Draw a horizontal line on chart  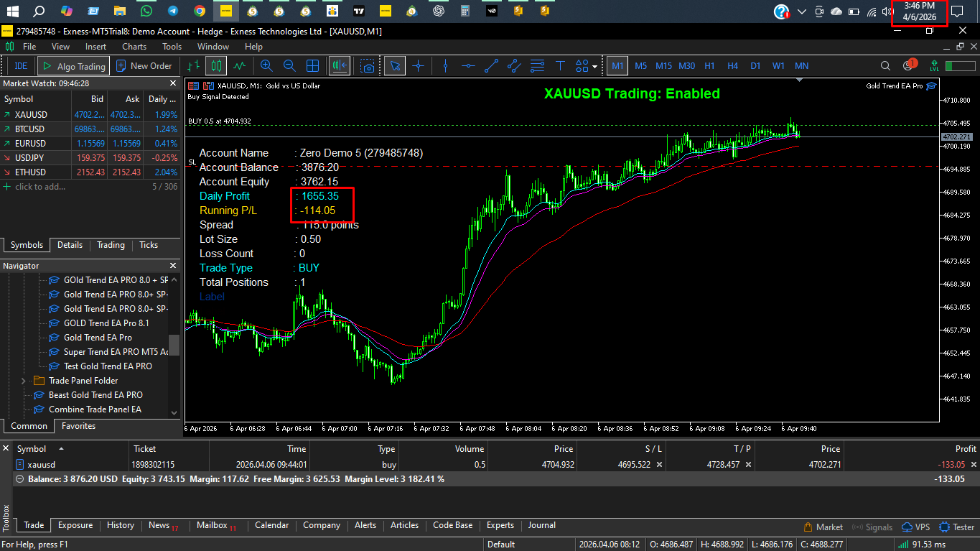pos(468,66)
